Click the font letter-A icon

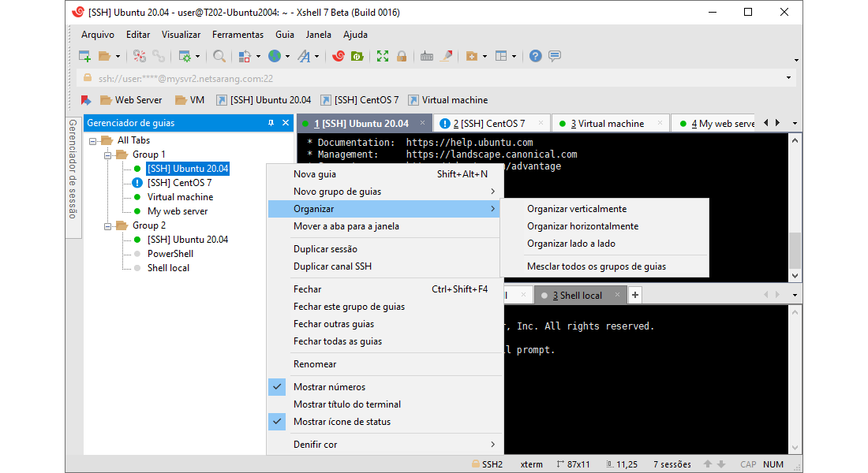coord(304,56)
